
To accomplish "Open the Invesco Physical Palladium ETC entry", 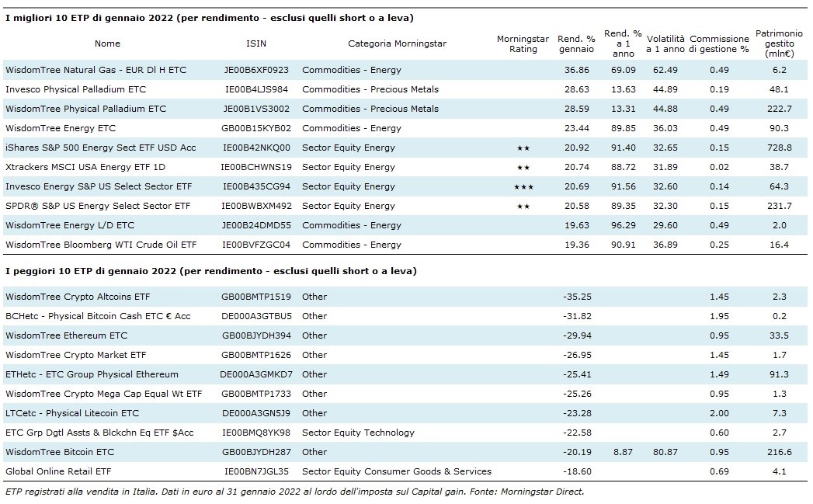I will point(75,89).
